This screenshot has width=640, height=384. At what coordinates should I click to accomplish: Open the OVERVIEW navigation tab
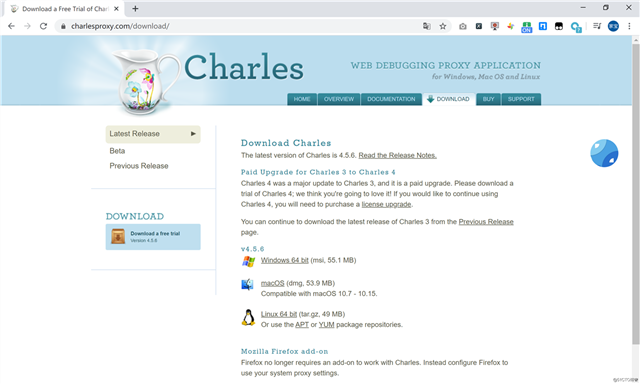pos(339,99)
